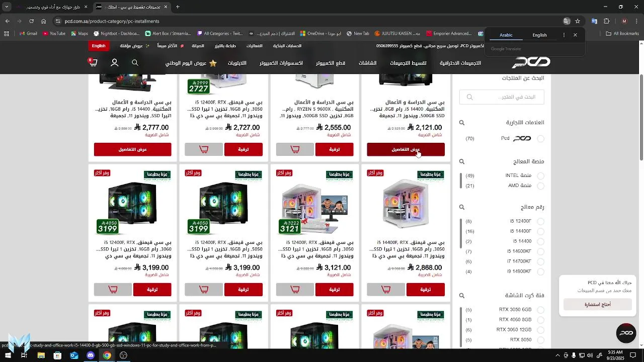
Task: Select the i9 14900KF processor filter
Action: pyautogui.click(x=541, y=272)
